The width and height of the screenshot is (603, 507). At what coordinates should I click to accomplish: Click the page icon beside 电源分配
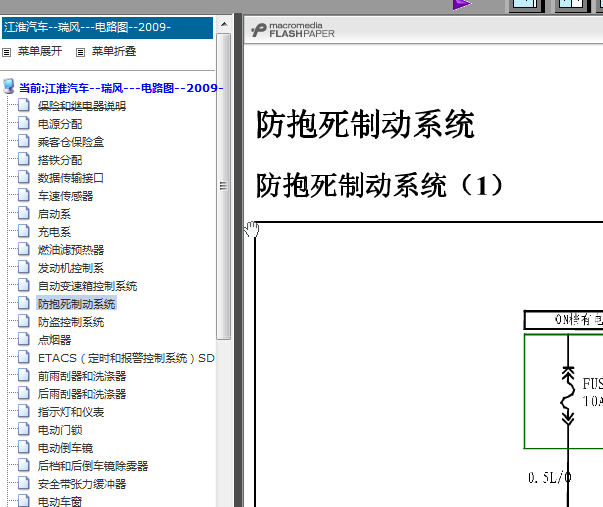[x=24, y=123]
